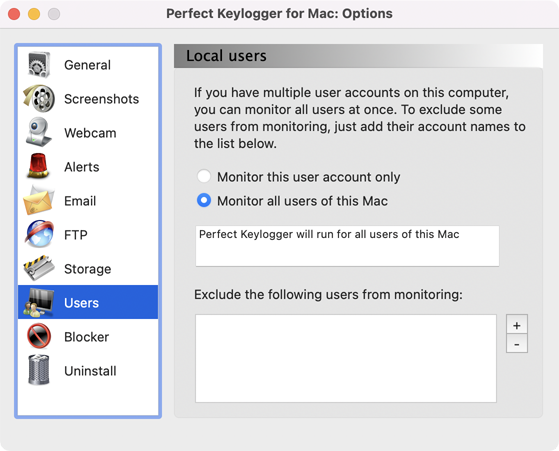Open the General settings gear icon
Viewport: 559px width, 451px height.
click(39, 65)
